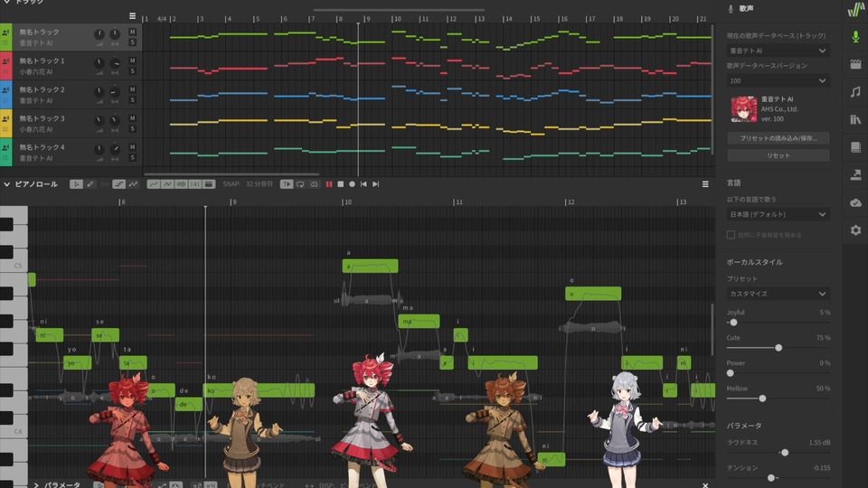Viewport: 868px width, 488px height.
Task: Open the 日本語 (デフォルト) language dropdown
Action: [x=778, y=214]
